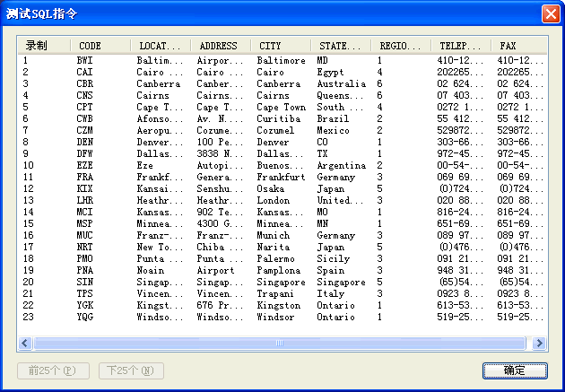Click the Frankfurt city cell
Image resolution: width=565 pixels, height=392 pixels.
pos(281,177)
